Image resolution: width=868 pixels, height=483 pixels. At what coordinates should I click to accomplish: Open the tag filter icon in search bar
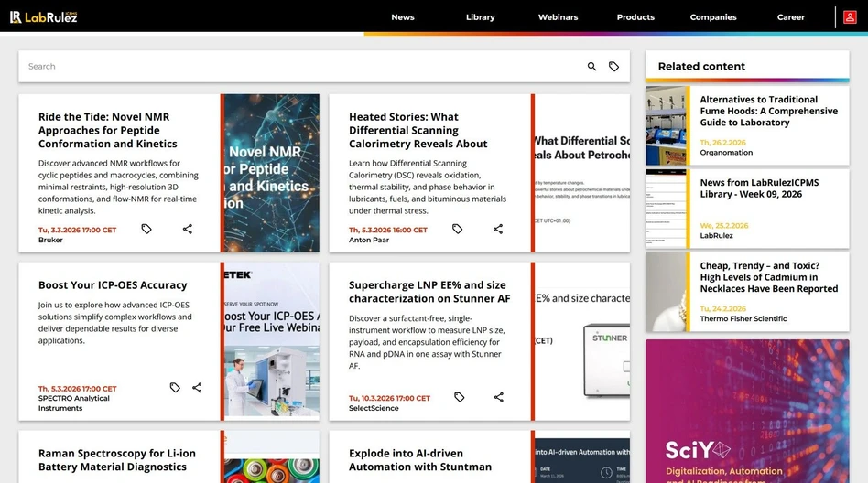(x=613, y=67)
